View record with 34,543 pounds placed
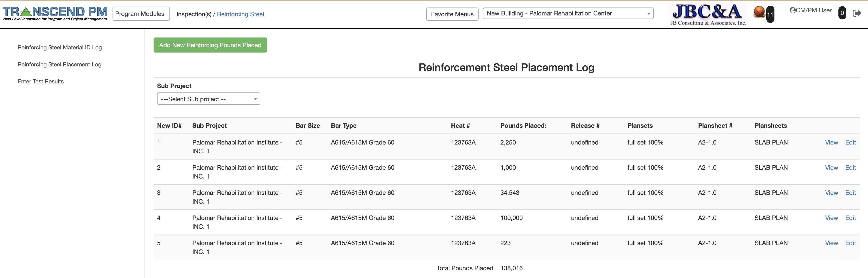The height and width of the screenshot is (278, 868). [x=831, y=193]
